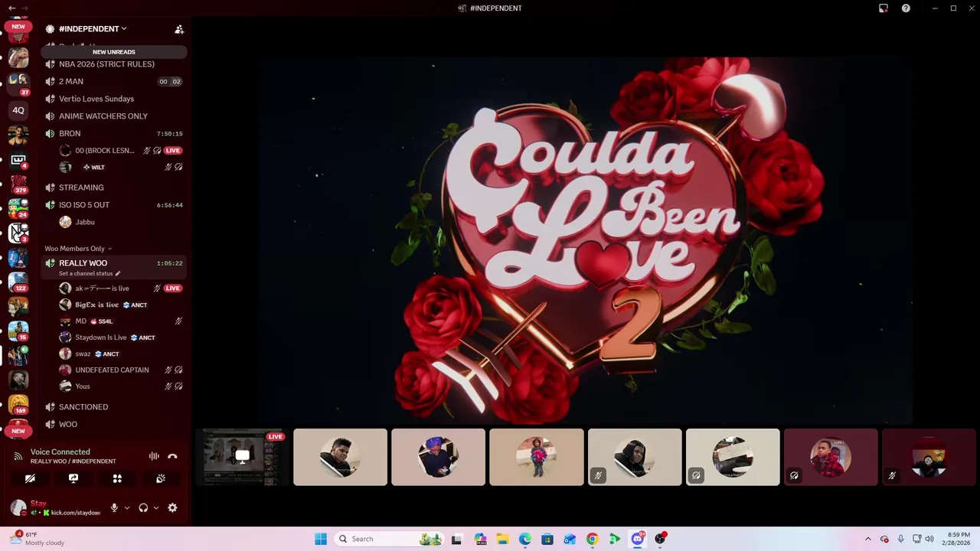
Task: Click the LIVE badge on BROCK LESN row
Action: pos(173,151)
